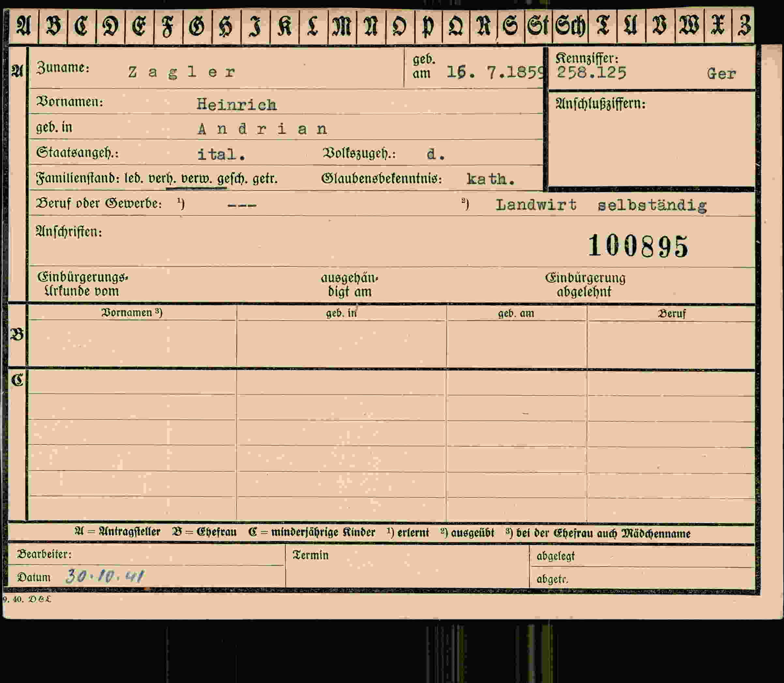This screenshot has width=784, height=683.
Task: Select the occupation 'Landwirt'
Action: coord(536,205)
